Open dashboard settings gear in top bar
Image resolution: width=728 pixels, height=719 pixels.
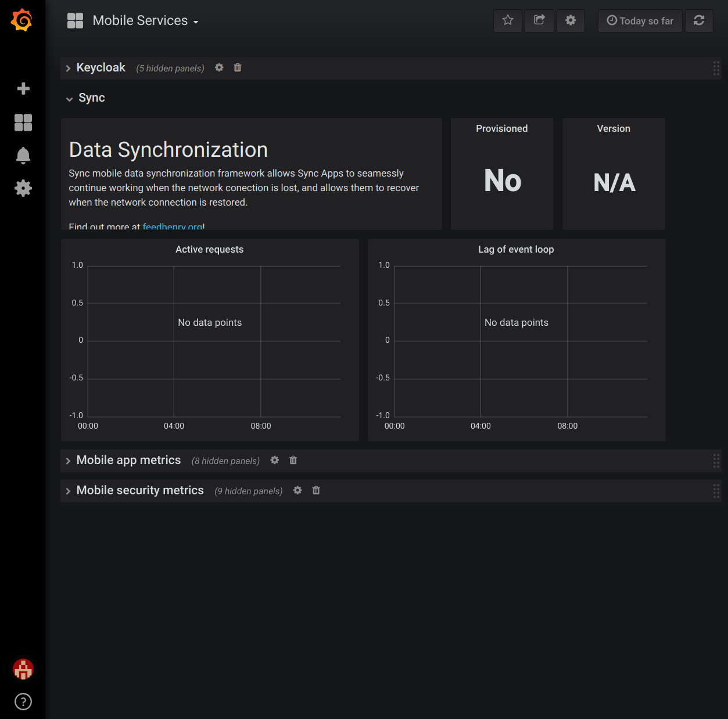pos(571,20)
